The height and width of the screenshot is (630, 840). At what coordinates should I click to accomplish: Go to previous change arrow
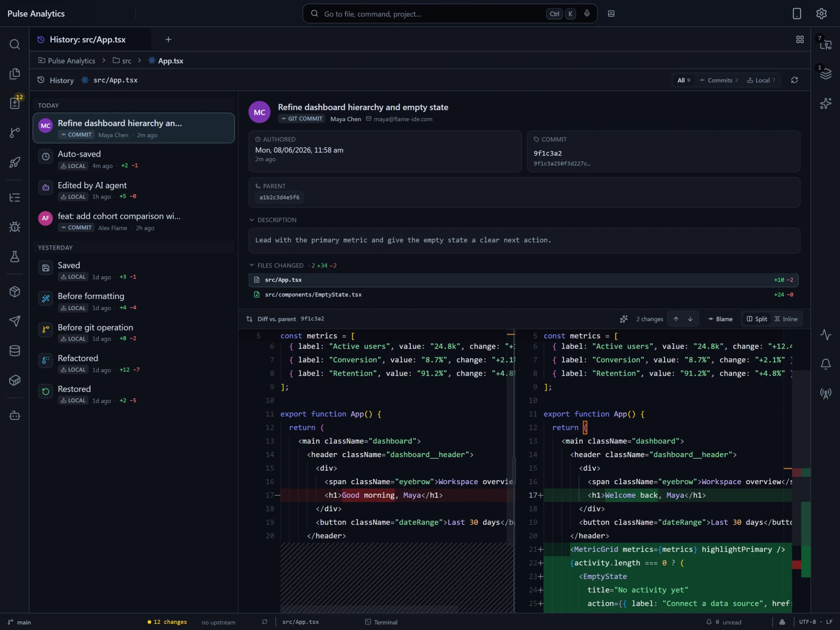click(x=676, y=319)
